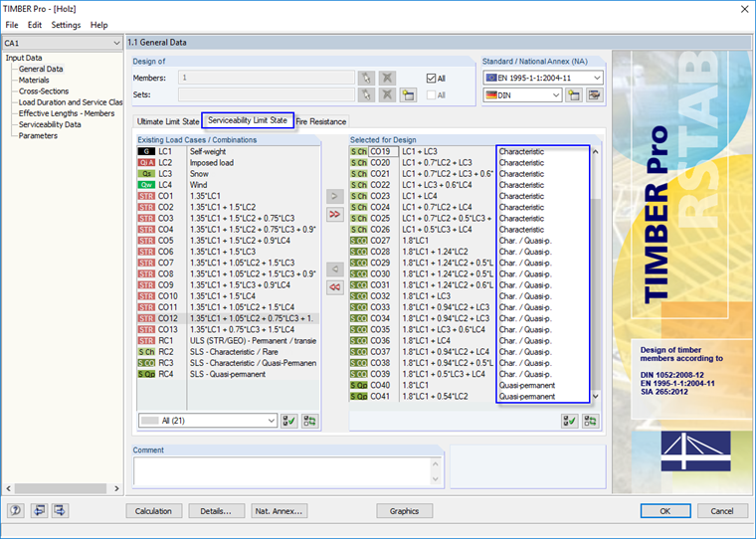This screenshot has height=539, width=756.
Task: Select Load Duration and Service Class item
Action: pos(71,102)
